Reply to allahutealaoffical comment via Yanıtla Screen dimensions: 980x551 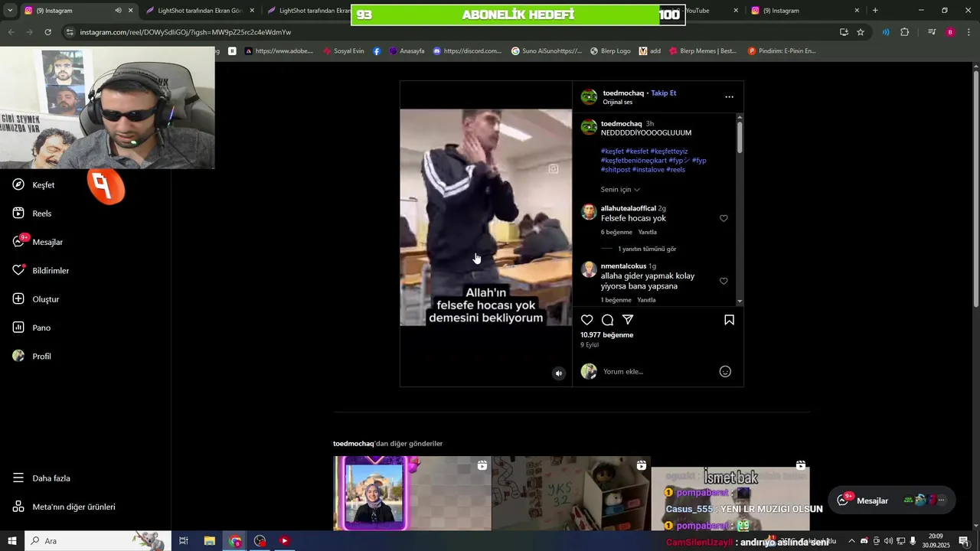(x=648, y=232)
